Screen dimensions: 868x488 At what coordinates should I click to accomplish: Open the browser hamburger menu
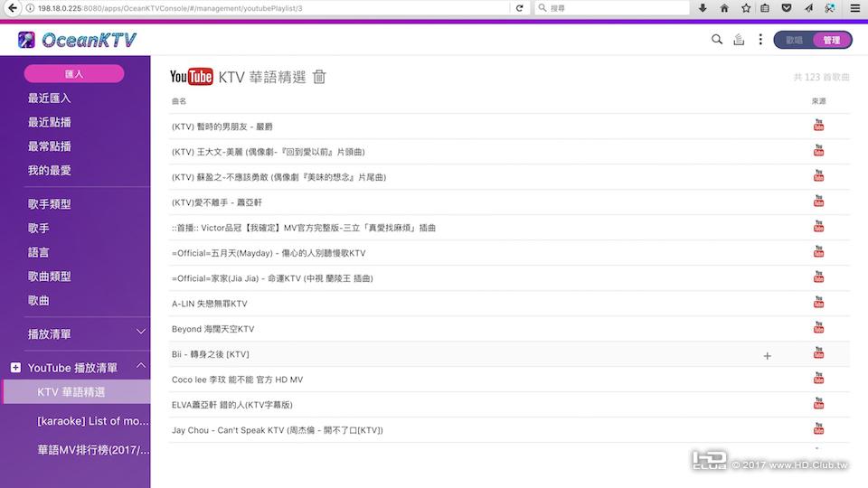coord(855,8)
